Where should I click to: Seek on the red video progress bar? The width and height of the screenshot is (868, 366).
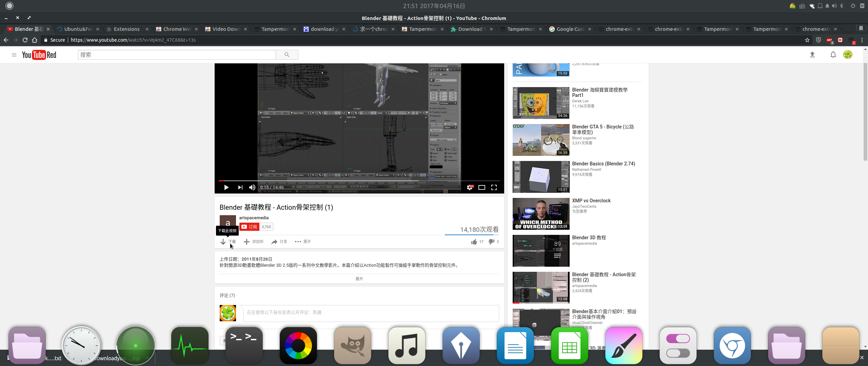(x=359, y=181)
